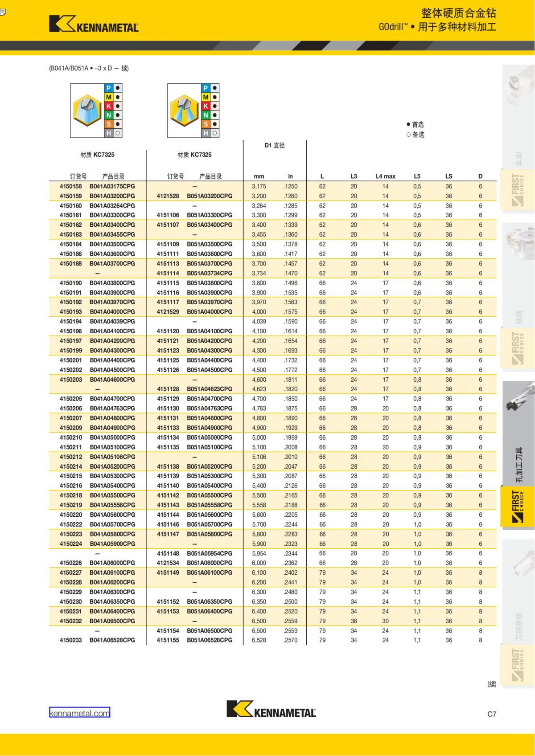
Task: Click the Kennametal logo in the footer
Action: [x=271, y=709]
